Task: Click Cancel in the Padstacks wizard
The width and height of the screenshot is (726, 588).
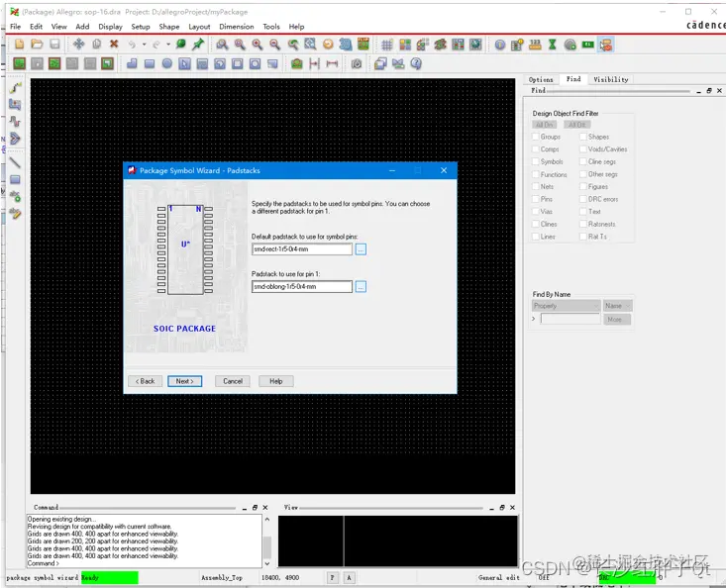Action: [x=233, y=381]
